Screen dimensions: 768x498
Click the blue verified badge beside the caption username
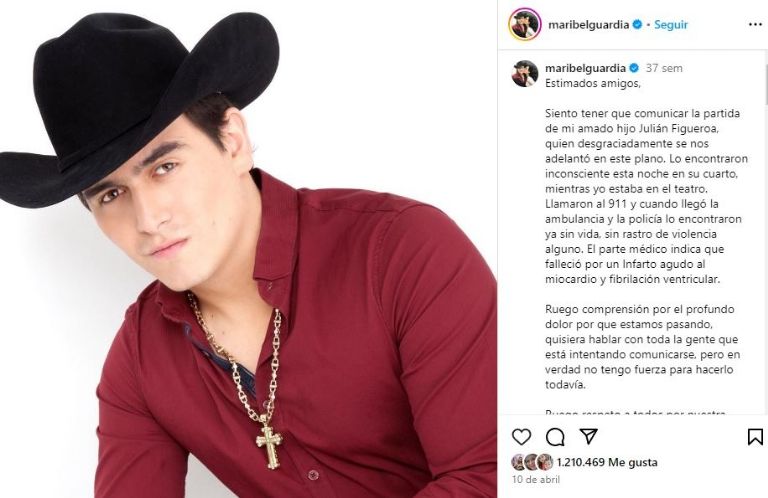click(633, 68)
